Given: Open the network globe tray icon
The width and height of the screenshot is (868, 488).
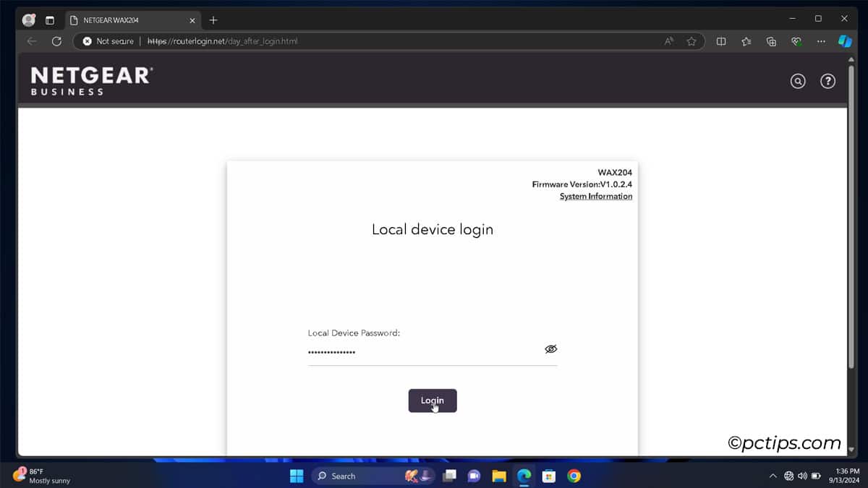Looking at the screenshot, I should pos(789,476).
